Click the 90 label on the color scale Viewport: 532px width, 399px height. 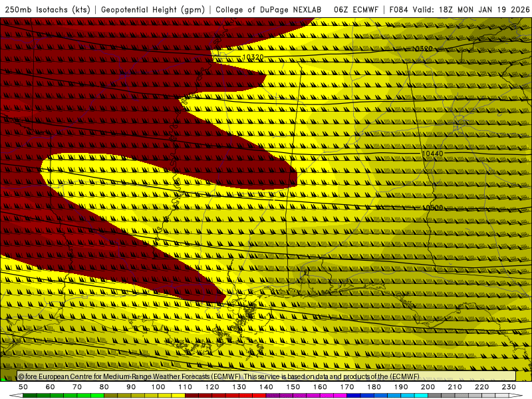pos(131,387)
